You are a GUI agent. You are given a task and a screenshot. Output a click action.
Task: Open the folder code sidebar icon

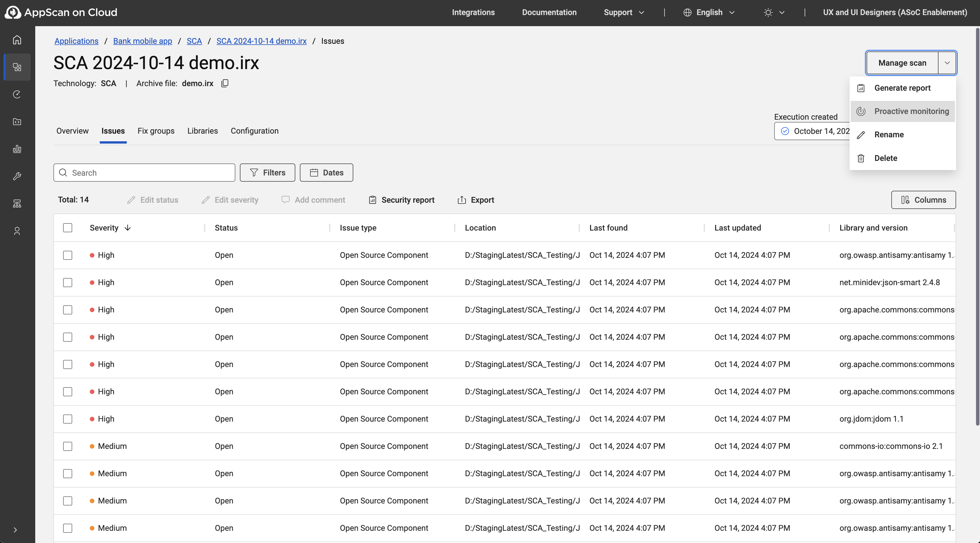click(x=17, y=122)
